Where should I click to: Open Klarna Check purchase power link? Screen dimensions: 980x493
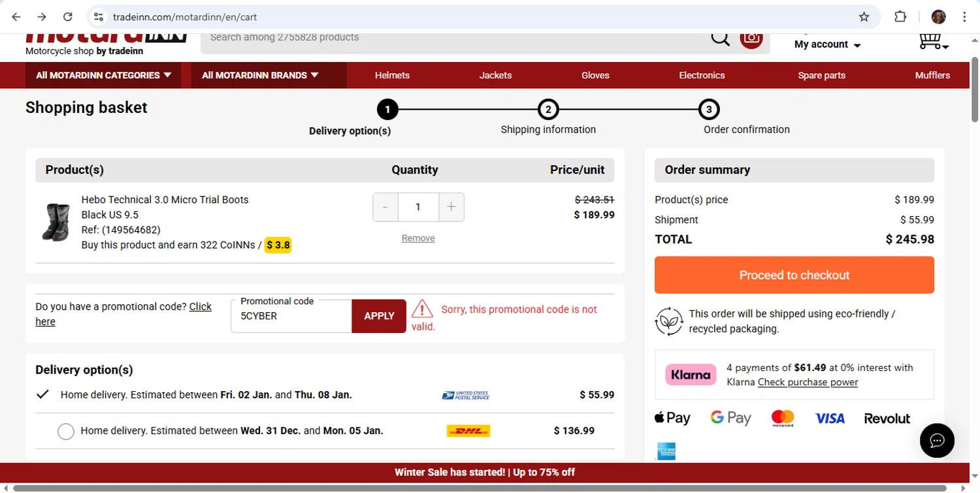tap(808, 383)
